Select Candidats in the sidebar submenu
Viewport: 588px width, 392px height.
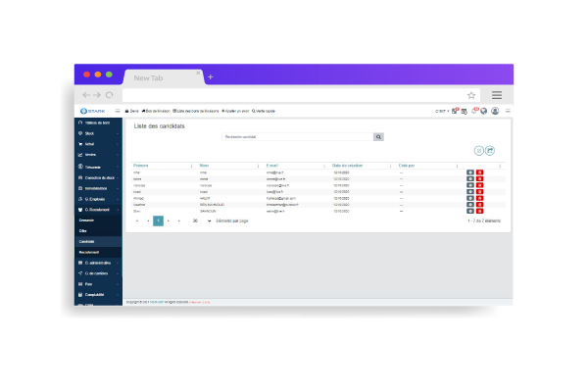pyautogui.click(x=87, y=241)
